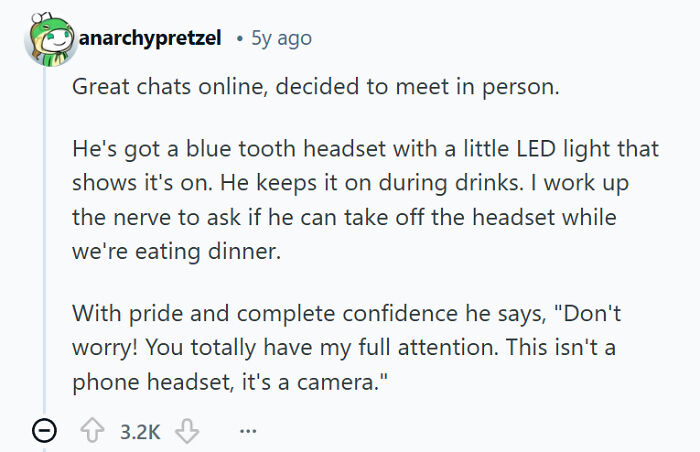Open anarchypretzel's user profile link

[x=150, y=38]
